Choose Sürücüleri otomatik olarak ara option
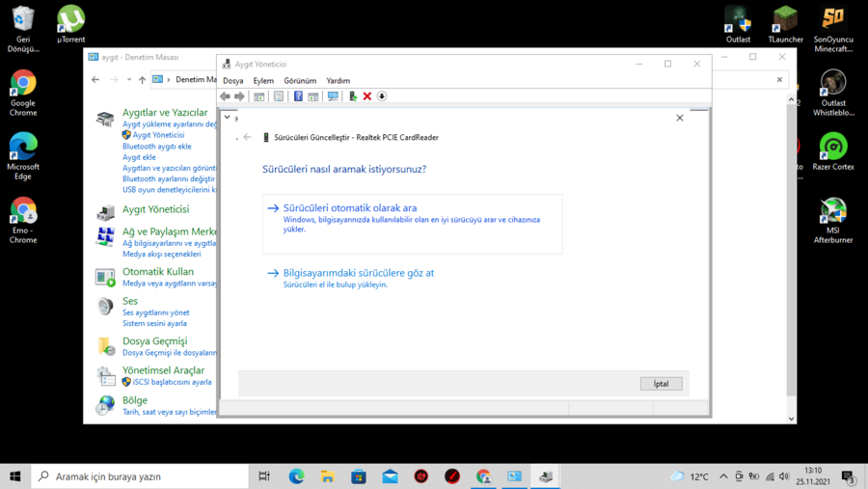Screen dimensions: 868x489 click(413, 224)
